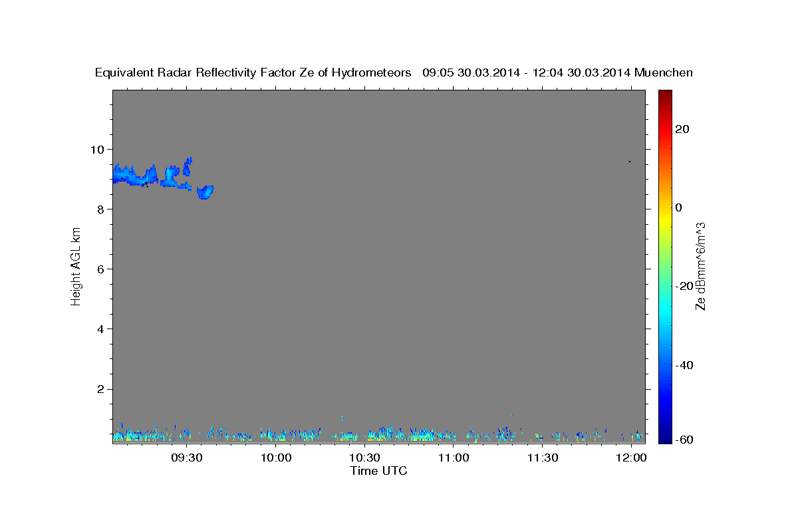Click the small isolated blue cloud near 8.5 km
798x532 pixels.
coord(205,192)
